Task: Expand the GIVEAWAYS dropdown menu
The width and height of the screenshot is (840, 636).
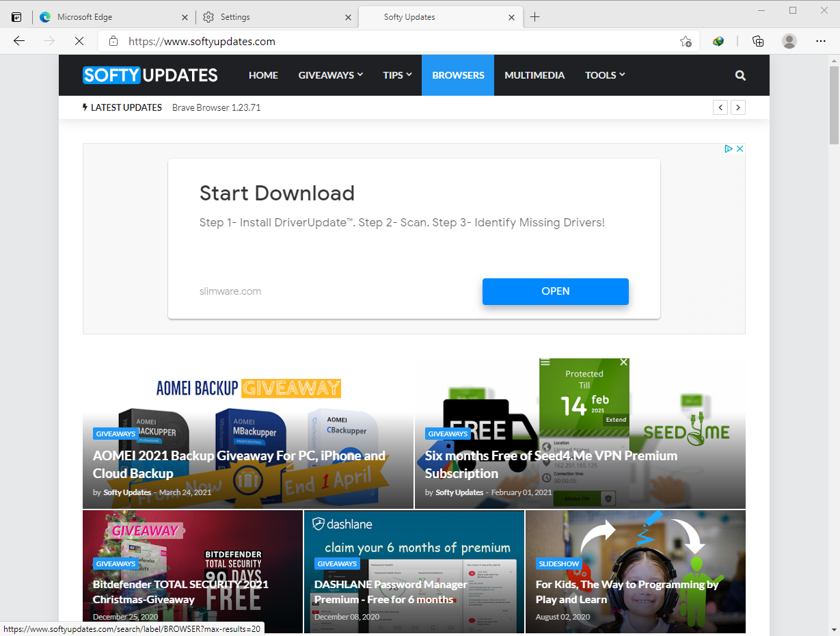Action: point(331,75)
